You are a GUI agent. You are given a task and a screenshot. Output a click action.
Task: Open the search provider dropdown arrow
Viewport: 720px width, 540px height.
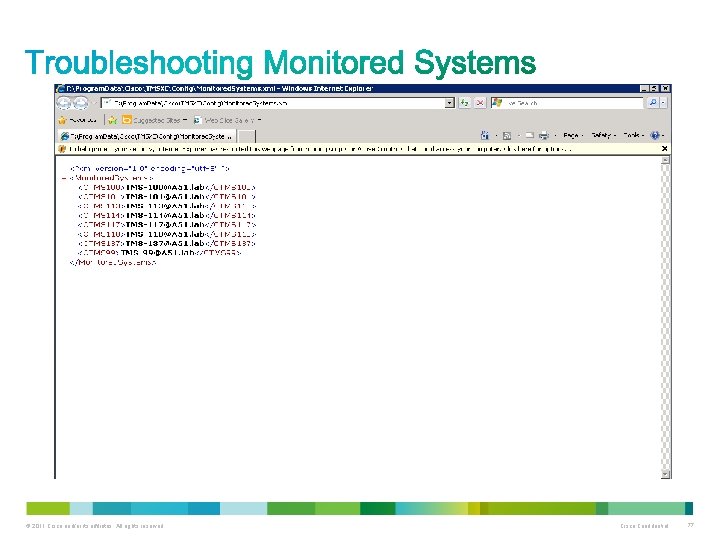(x=664, y=103)
